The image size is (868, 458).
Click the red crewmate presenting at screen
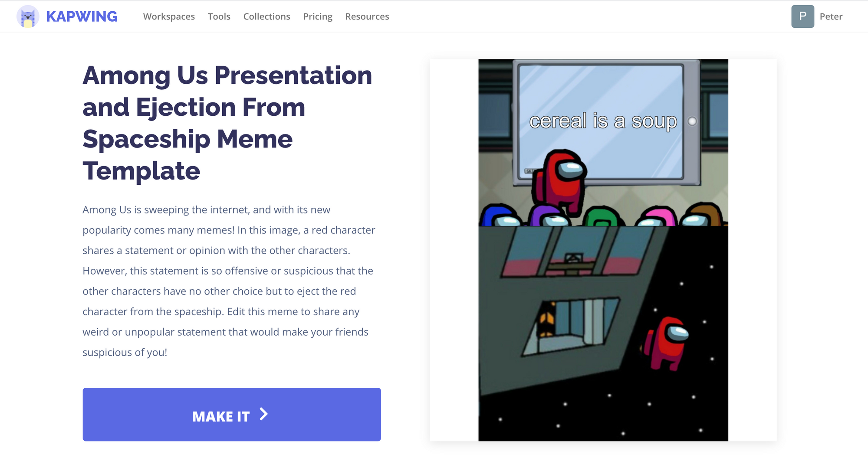560,180
